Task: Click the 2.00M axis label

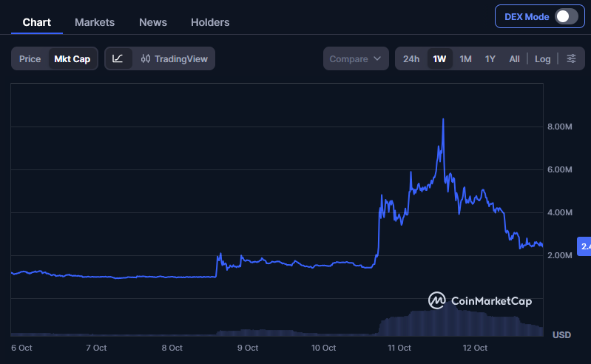Action: 560,255
